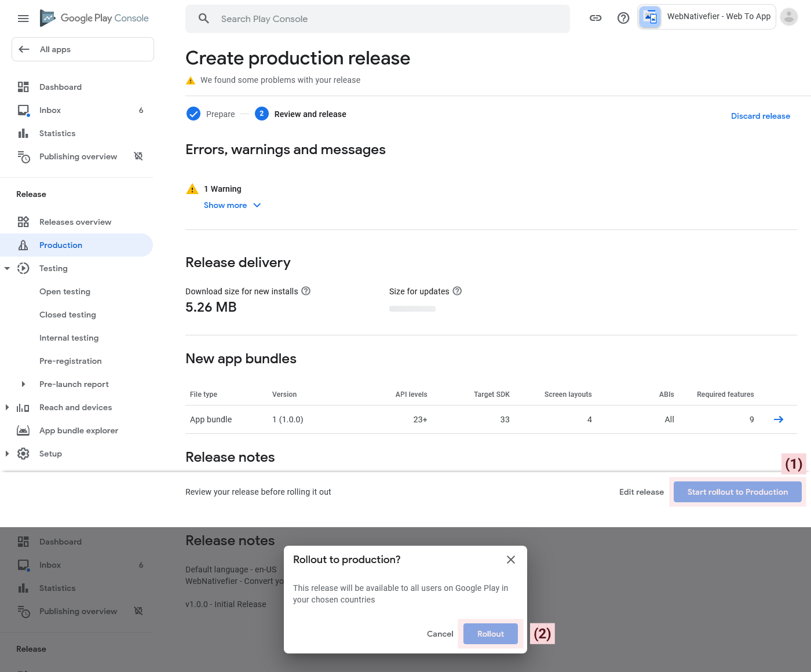Click the Releases overview icon
Viewport: 811px width, 672px height.
tap(23, 222)
